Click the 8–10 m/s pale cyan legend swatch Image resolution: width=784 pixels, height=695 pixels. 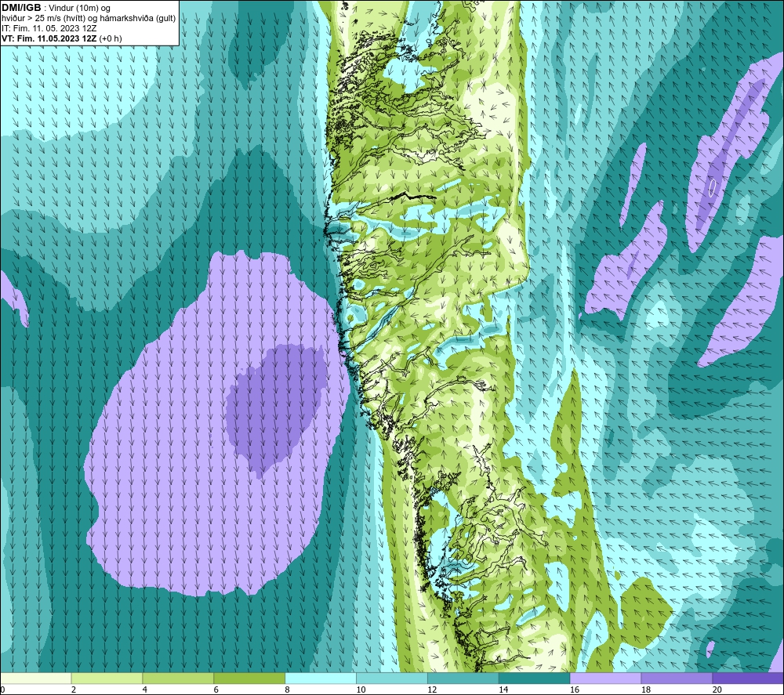point(321,678)
